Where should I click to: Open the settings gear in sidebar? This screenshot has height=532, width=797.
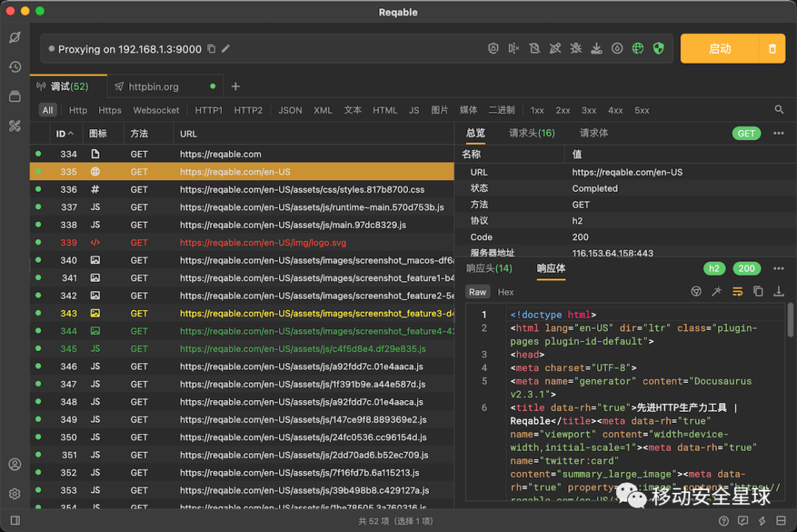pyautogui.click(x=15, y=494)
